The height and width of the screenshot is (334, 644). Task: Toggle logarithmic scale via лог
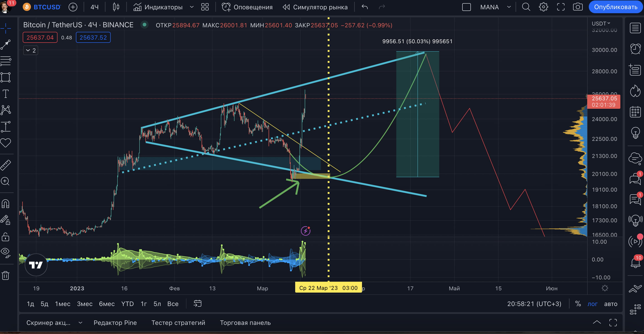click(592, 304)
